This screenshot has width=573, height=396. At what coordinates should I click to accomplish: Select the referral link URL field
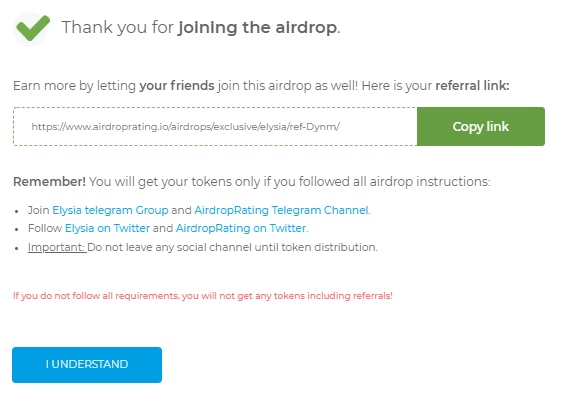click(215, 126)
